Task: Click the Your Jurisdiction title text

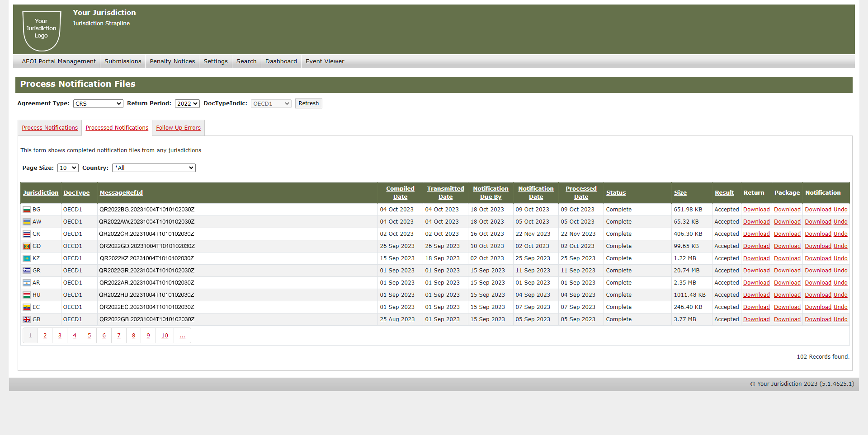Action: (x=104, y=13)
